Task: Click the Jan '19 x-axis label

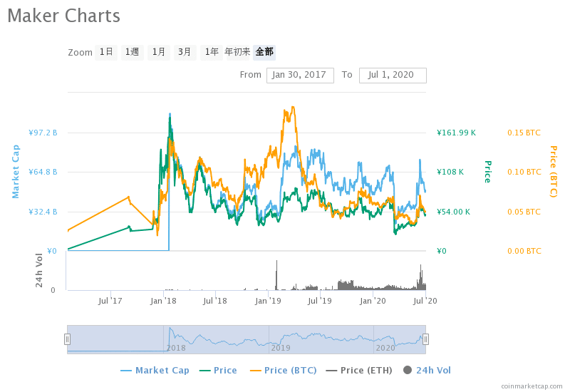Action: (x=268, y=301)
